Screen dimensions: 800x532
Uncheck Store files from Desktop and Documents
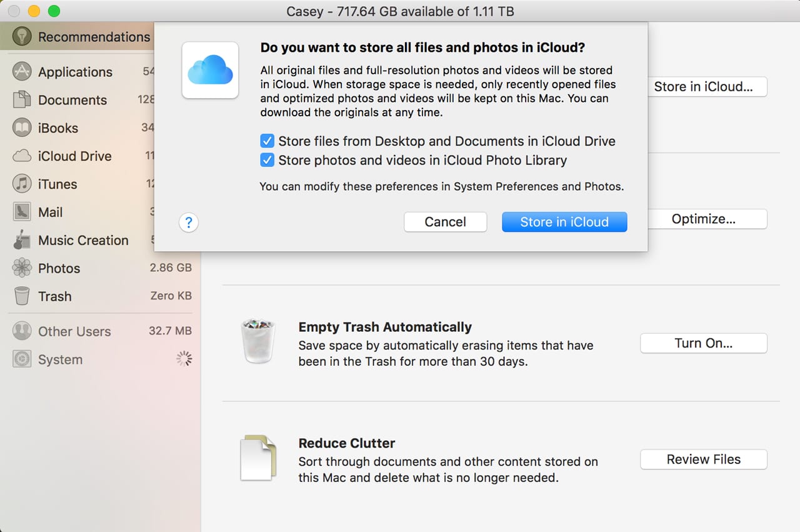click(267, 141)
